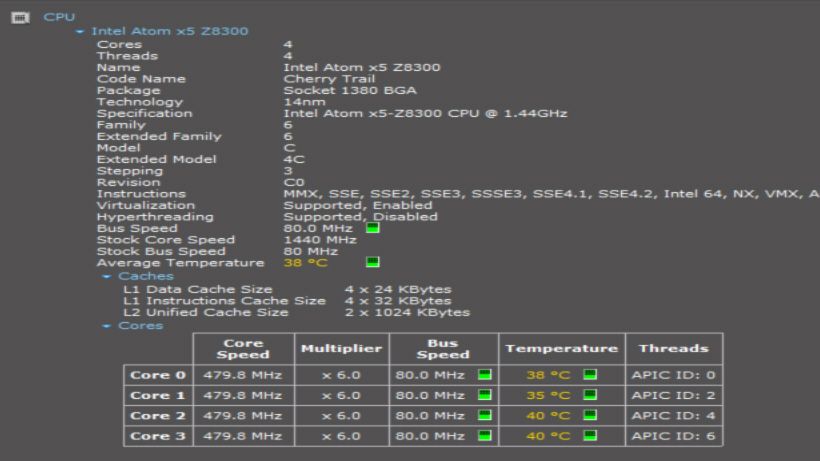Click Core 2 bus speed graph icon

[486, 416]
